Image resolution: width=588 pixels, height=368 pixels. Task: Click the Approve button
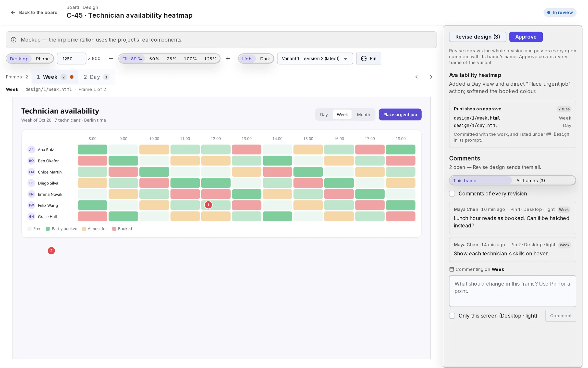(x=526, y=37)
